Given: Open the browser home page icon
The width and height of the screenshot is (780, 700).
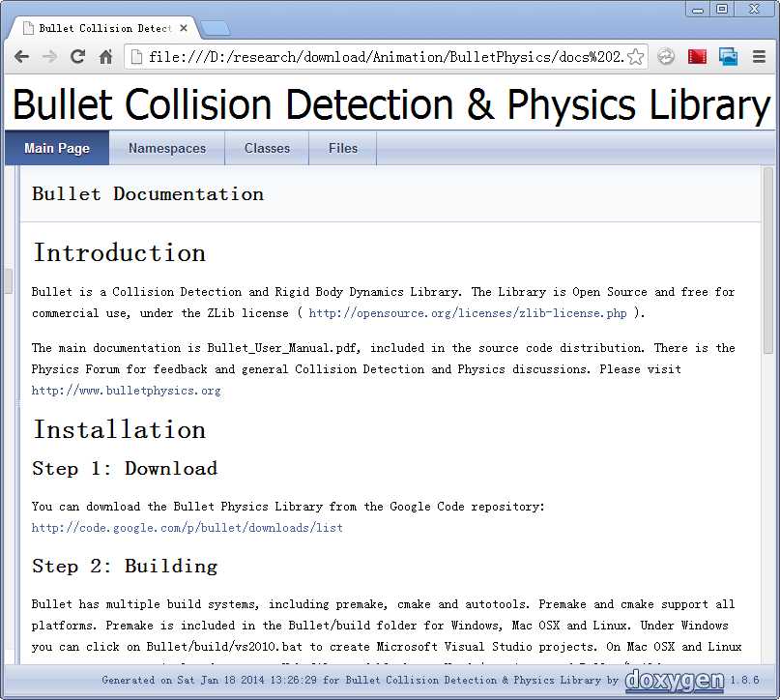Looking at the screenshot, I should [x=105, y=57].
